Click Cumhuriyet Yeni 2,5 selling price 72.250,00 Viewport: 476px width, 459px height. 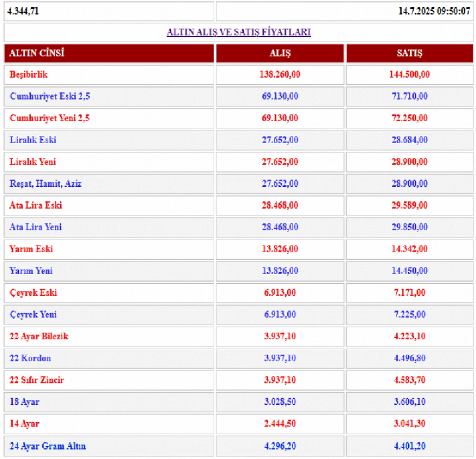click(x=409, y=118)
